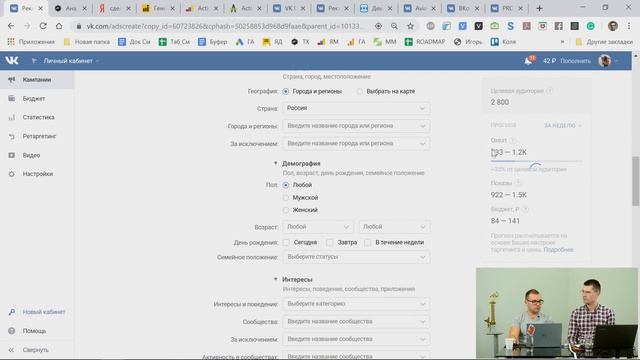The height and width of the screenshot is (360, 640).
Task: Open Личный кабинет dropdown in header
Action: coord(71,61)
